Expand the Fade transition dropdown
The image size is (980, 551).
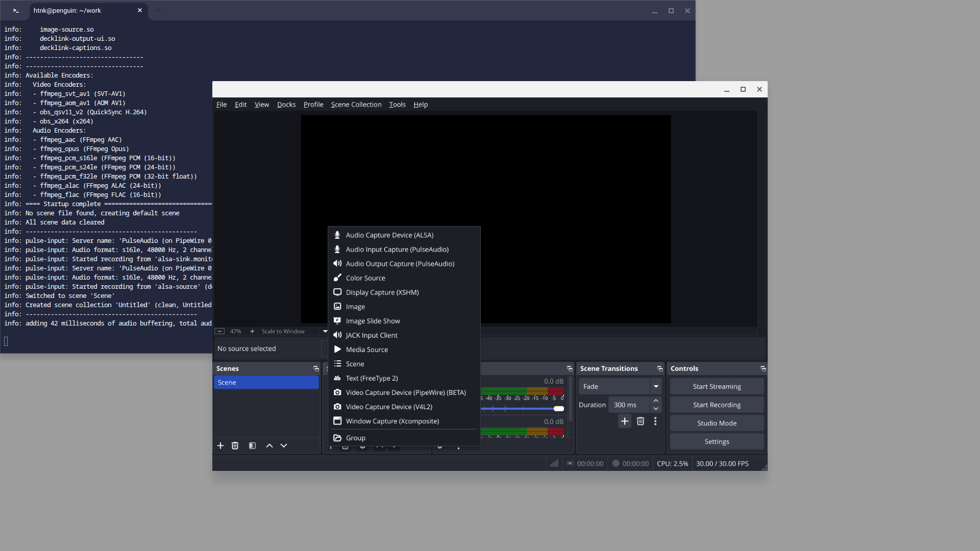tap(656, 386)
